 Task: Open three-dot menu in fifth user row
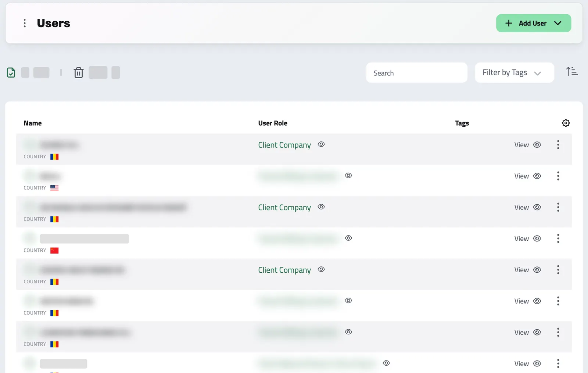(558, 270)
